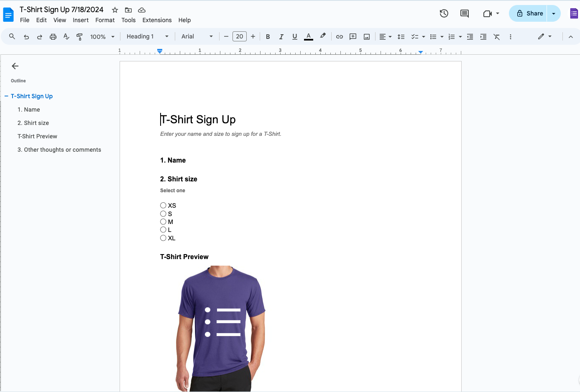Select '2. Shirt size' in the outline

pos(33,123)
